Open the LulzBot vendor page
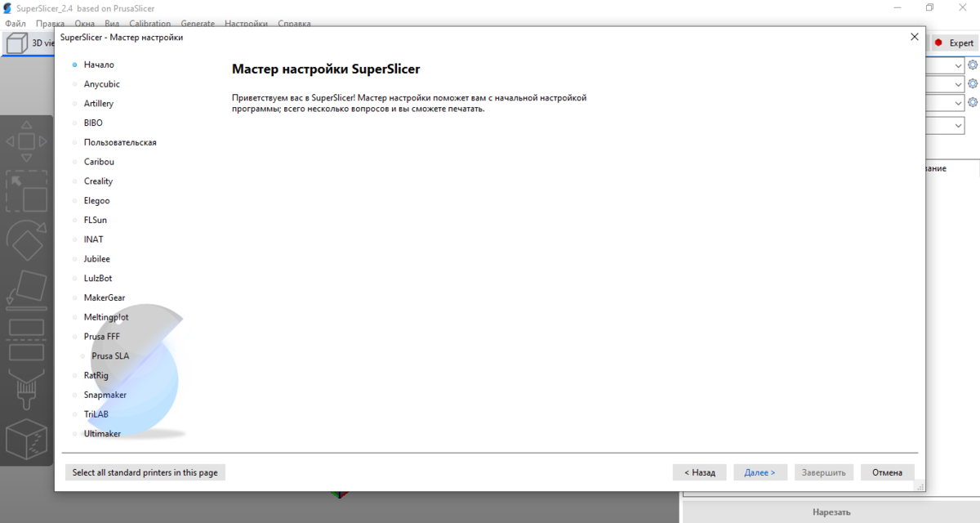980x523 pixels. pyautogui.click(x=98, y=278)
